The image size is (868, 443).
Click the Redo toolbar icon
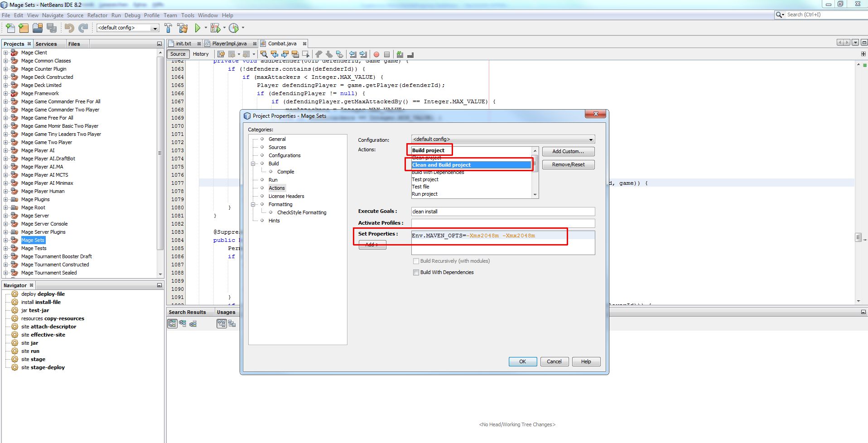pyautogui.click(x=83, y=28)
